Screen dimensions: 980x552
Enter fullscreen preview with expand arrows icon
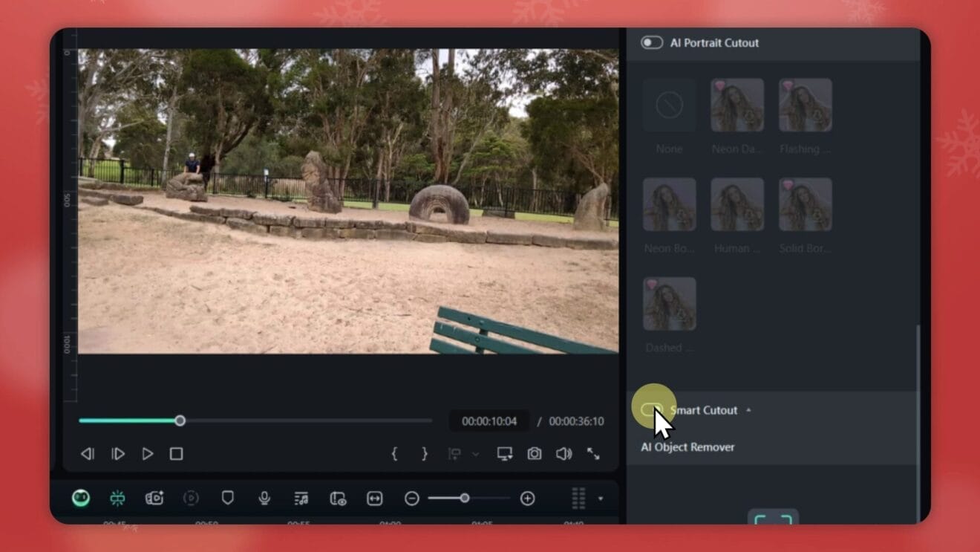click(593, 454)
